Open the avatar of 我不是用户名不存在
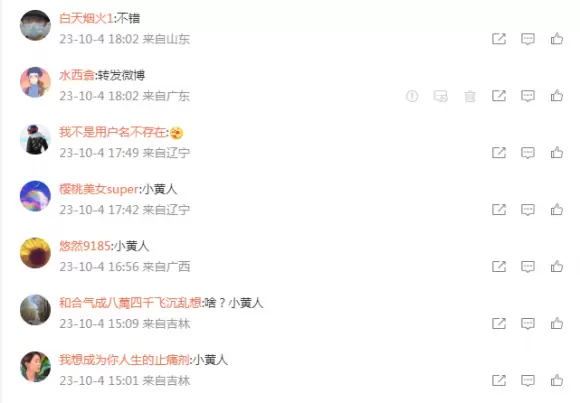The height and width of the screenshot is (403, 580). pos(35,139)
